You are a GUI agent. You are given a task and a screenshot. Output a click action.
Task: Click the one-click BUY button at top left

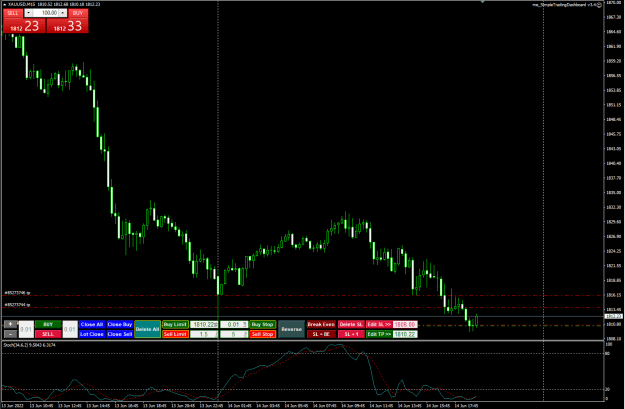coord(78,13)
